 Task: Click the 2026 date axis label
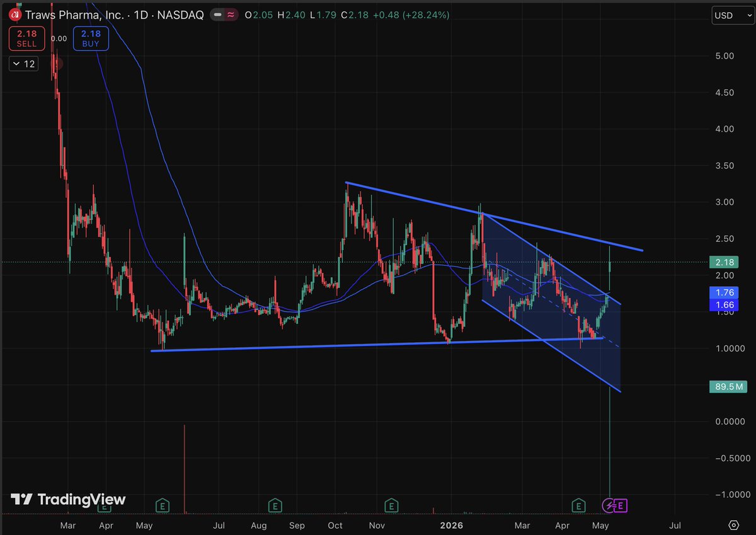pyautogui.click(x=451, y=525)
